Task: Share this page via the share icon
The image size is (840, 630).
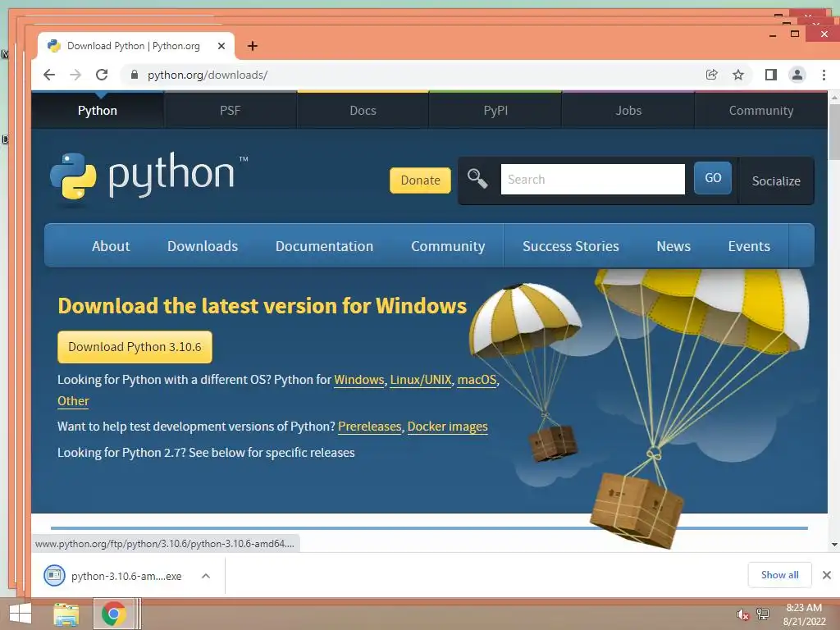Action: pos(711,75)
